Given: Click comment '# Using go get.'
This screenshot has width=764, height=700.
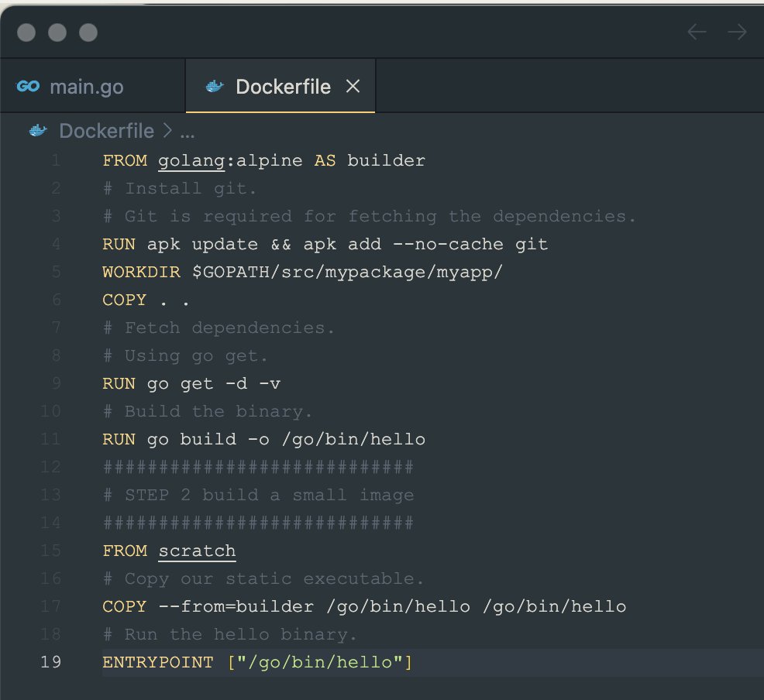Looking at the screenshot, I should click(186, 356).
